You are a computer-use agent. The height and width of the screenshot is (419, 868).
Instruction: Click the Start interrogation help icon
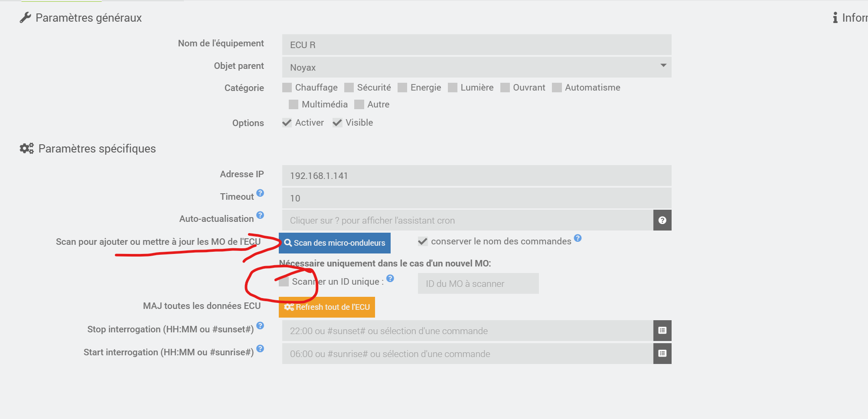tap(260, 348)
